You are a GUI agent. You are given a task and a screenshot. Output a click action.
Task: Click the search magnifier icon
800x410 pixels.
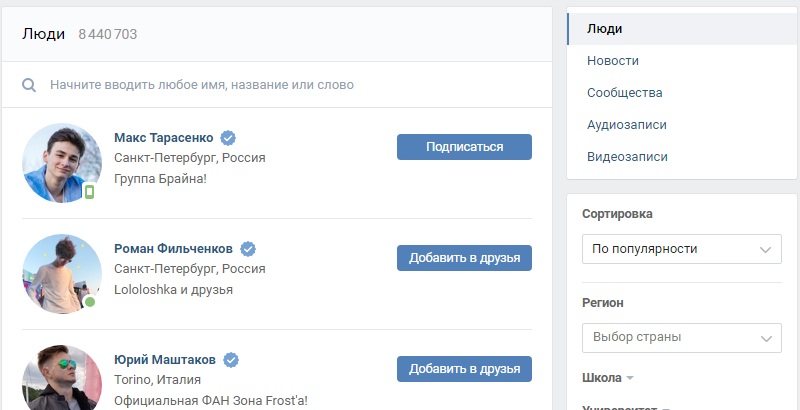[30, 85]
